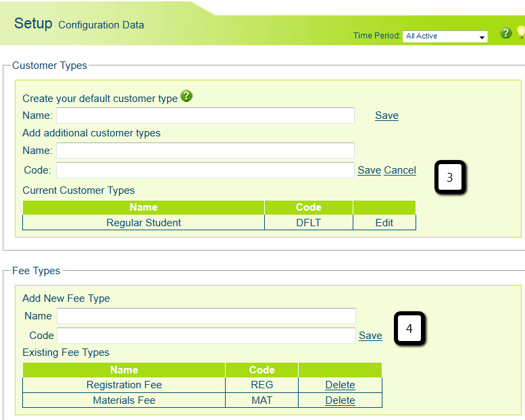
Task: Click the customer type Code field
Action: tap(205, 170)
